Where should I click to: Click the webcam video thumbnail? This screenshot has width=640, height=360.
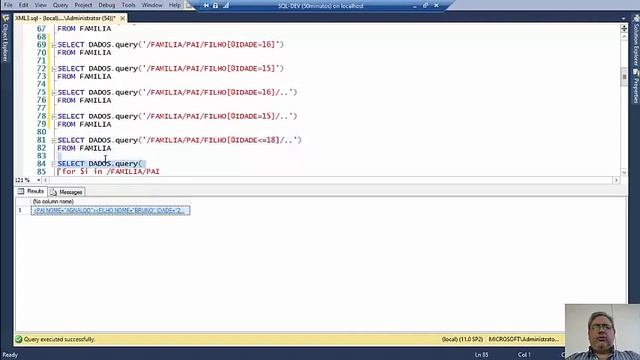[602, 332]
